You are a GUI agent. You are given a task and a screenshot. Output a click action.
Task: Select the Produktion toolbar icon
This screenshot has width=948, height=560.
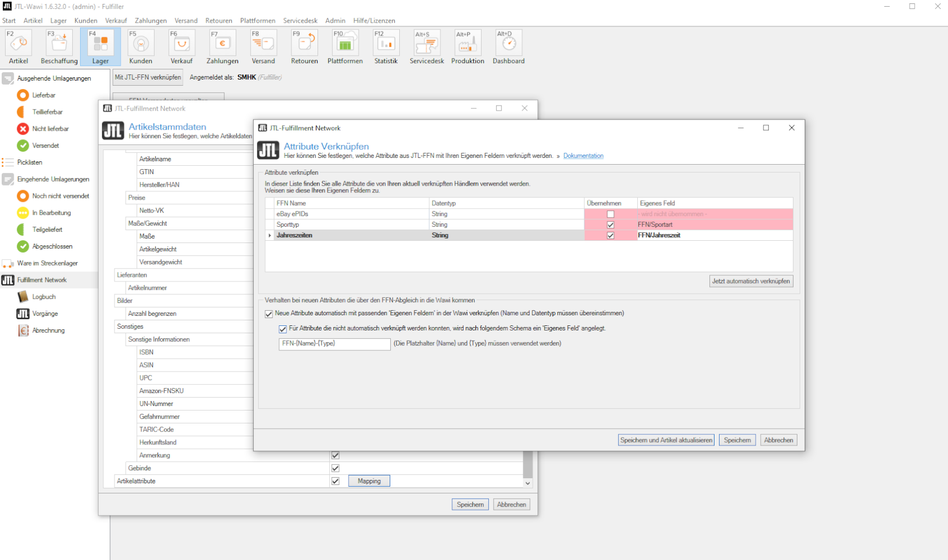(468, 47)
